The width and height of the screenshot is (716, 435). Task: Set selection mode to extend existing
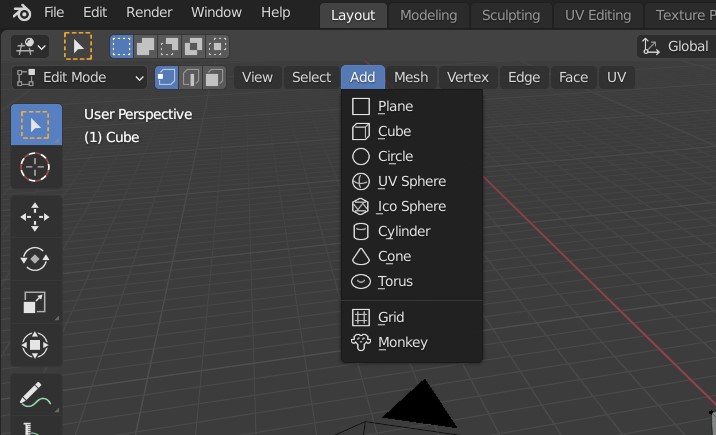(145, 46)
